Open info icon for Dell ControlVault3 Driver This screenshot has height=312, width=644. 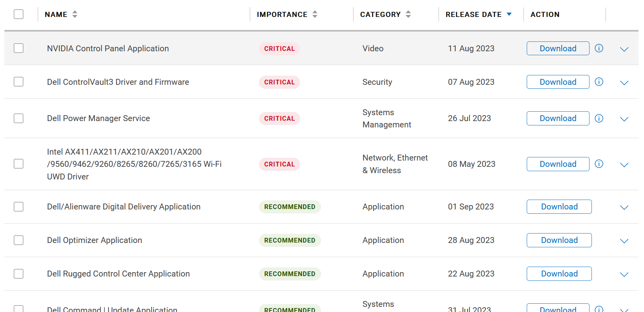coord(599,82)
